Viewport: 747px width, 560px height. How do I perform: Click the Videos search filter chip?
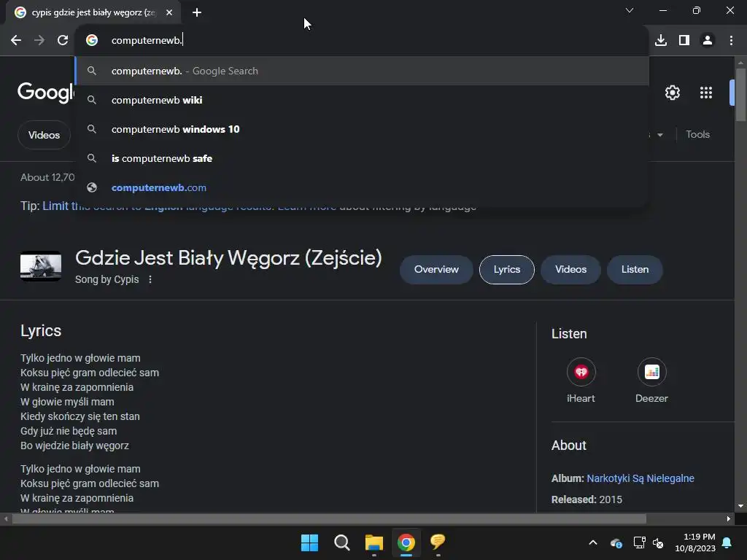(44, 135)
